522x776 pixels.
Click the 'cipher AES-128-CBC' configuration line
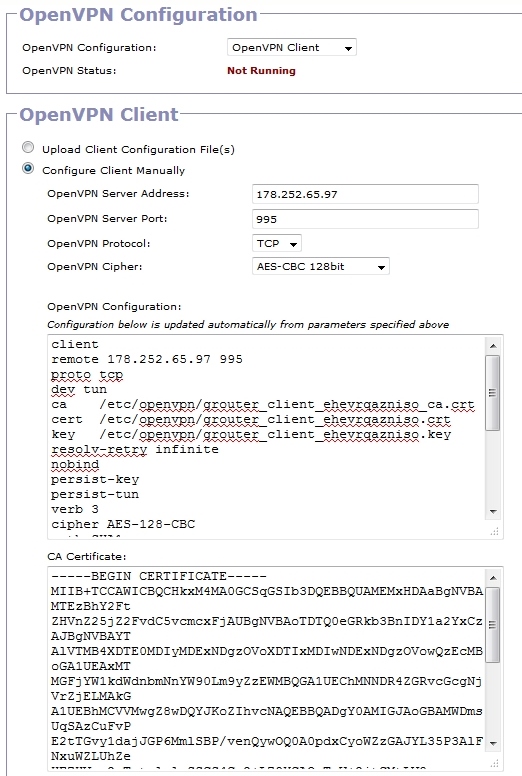[x=123, y=524]
